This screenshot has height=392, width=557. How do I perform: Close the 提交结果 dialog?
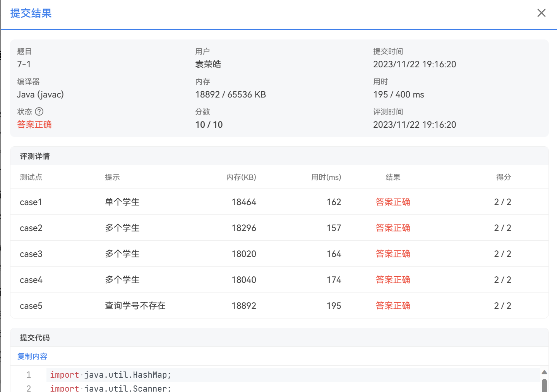[541, 13]
